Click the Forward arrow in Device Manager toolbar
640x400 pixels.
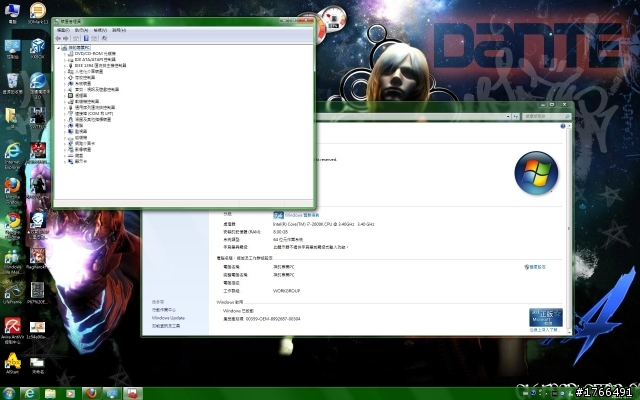(x=66, y=38)
